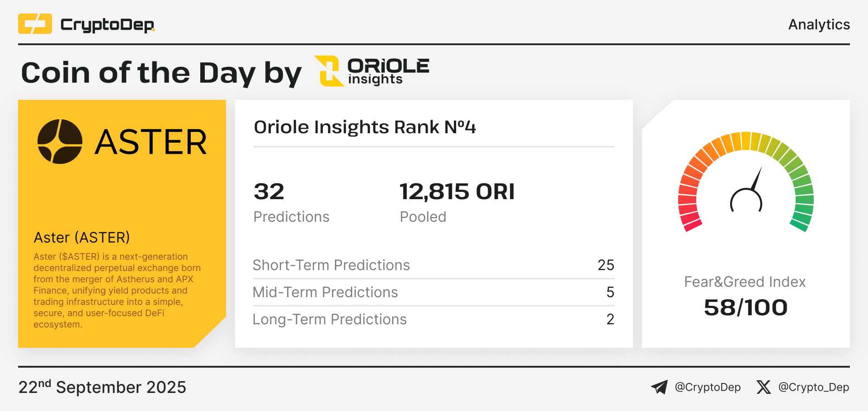
Task: Click the gauge needle dial icon
Action: (746, 190)
